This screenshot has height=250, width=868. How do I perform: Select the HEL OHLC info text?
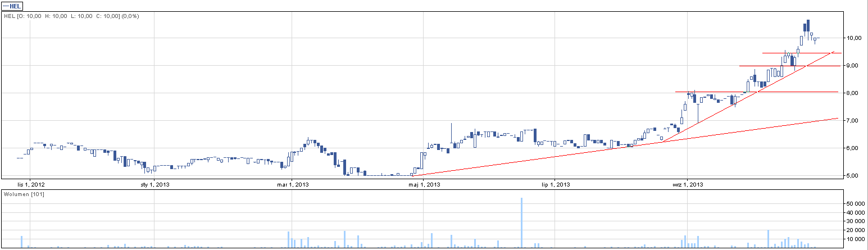tap(71, 16)
